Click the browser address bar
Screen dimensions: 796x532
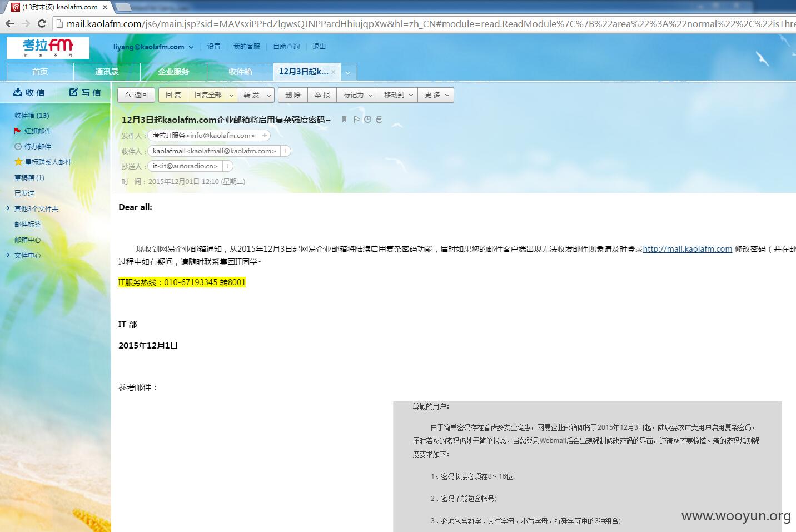[x=425, y=24]
